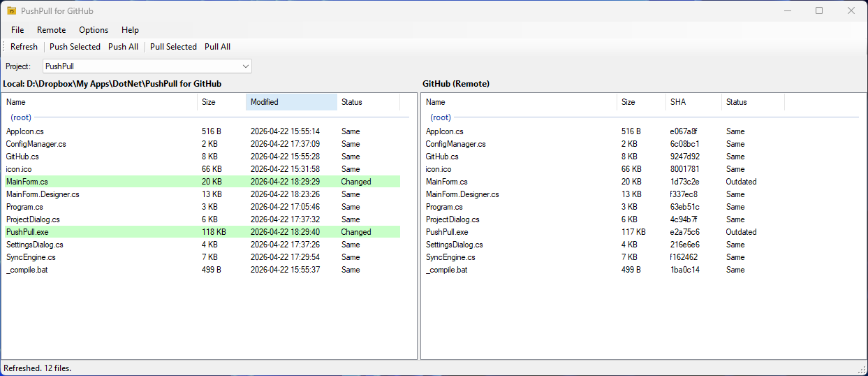Sort remote files by SHA column

[693, 102]
